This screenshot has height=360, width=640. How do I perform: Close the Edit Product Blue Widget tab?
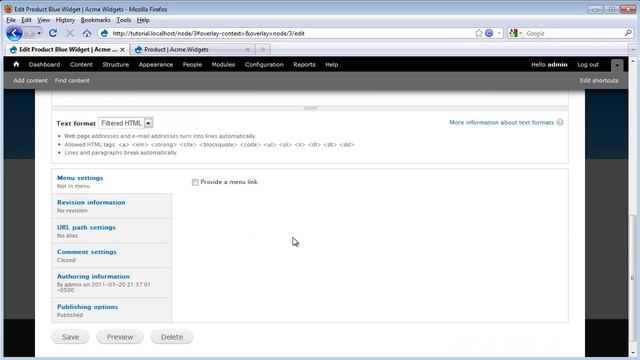[122, 49]
